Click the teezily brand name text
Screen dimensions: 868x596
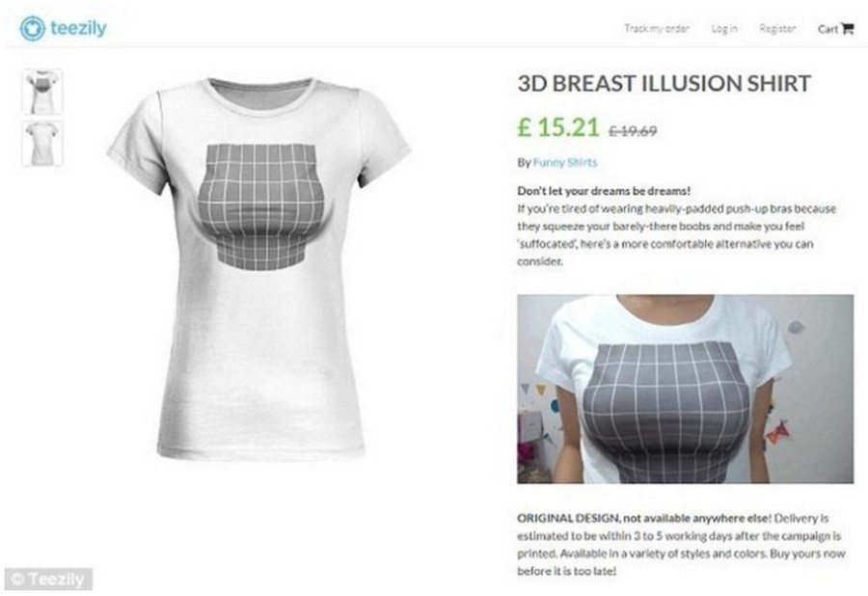79,28
